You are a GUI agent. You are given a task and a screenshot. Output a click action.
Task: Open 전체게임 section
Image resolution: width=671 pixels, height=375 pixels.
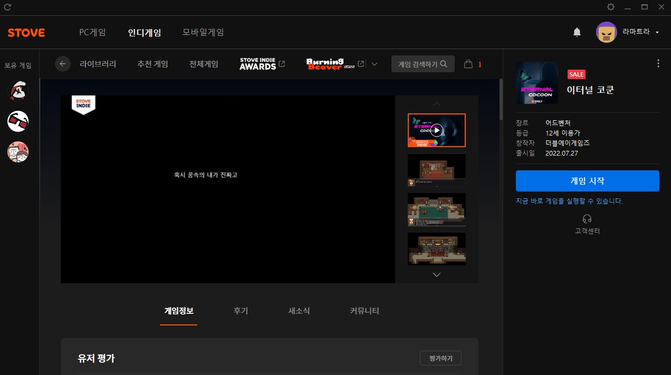click(x=204, y=64)
